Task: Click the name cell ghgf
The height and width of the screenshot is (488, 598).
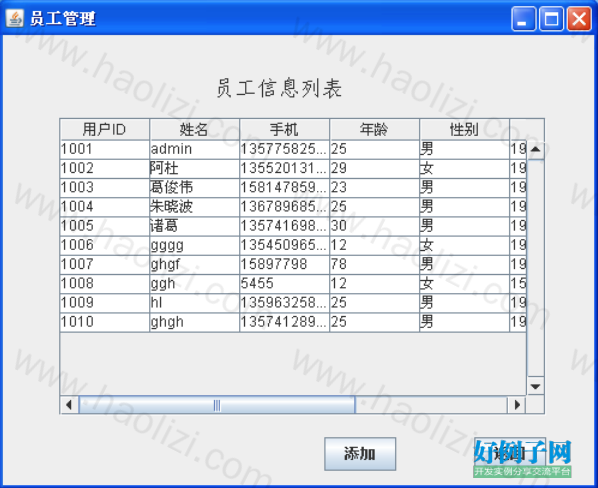Action: [195, 265]
